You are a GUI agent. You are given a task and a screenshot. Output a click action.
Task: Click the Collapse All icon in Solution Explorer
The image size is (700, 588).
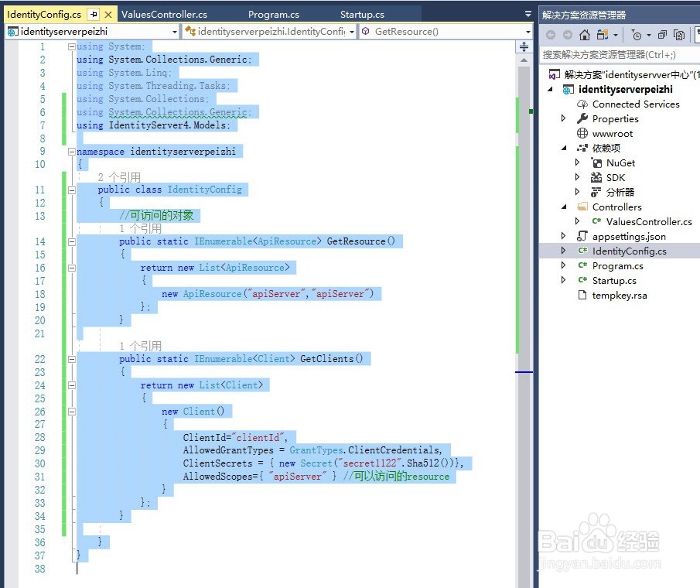click(x=662, y=35)
